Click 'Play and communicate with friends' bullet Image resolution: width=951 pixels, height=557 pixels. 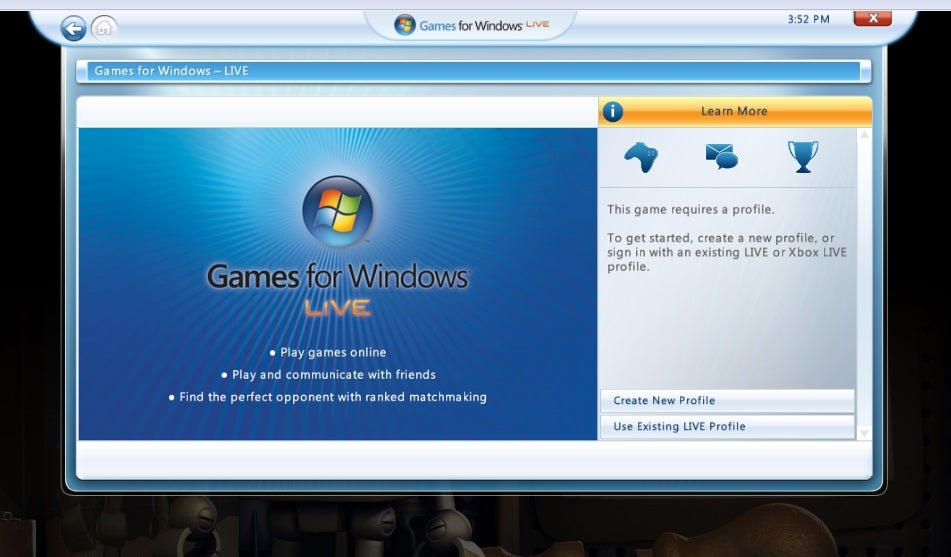pyautogui.click(x=328, y=375)
